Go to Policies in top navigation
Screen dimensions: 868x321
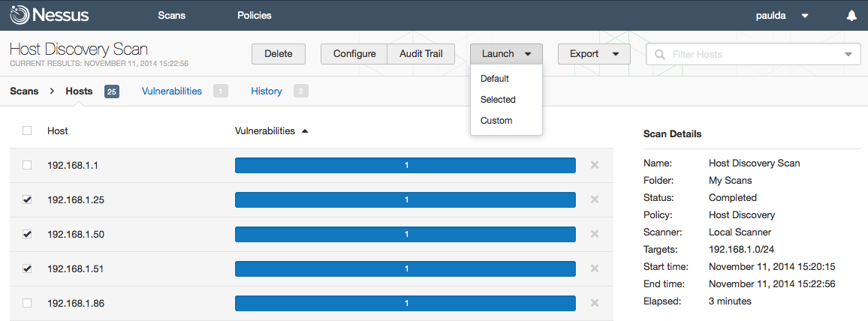pyautogui.click(x=255, y=16)
